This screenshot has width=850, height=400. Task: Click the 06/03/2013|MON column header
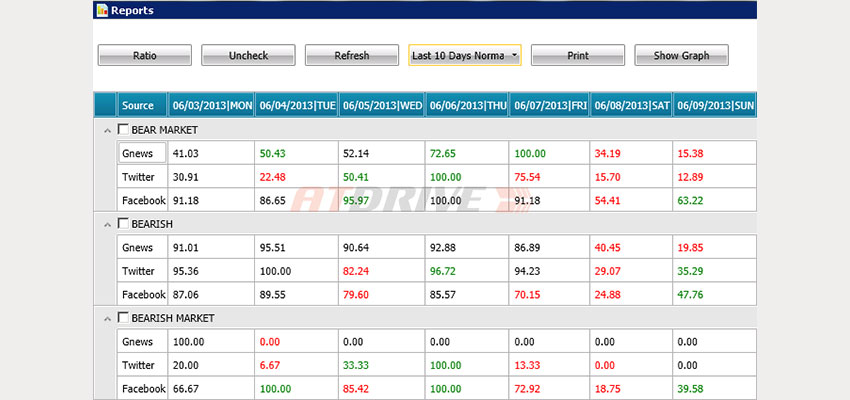(x=211, y=105)
